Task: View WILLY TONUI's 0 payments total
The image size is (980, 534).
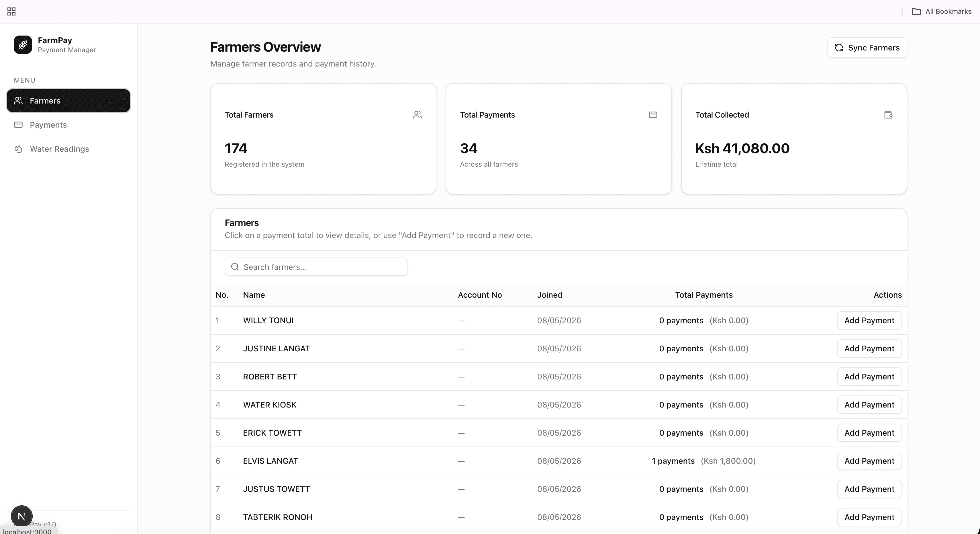Action: pyautogui.click(x=703, y=320)
